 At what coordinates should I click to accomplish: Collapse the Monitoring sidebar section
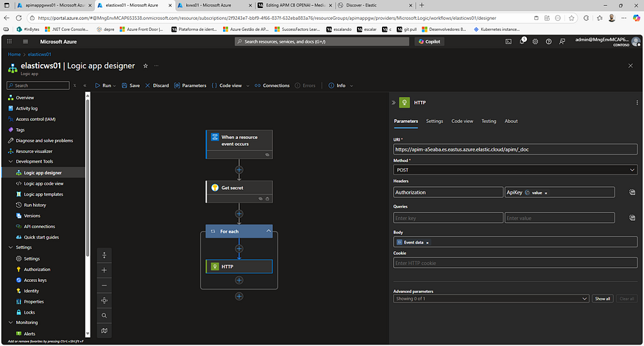click(11, 322)
